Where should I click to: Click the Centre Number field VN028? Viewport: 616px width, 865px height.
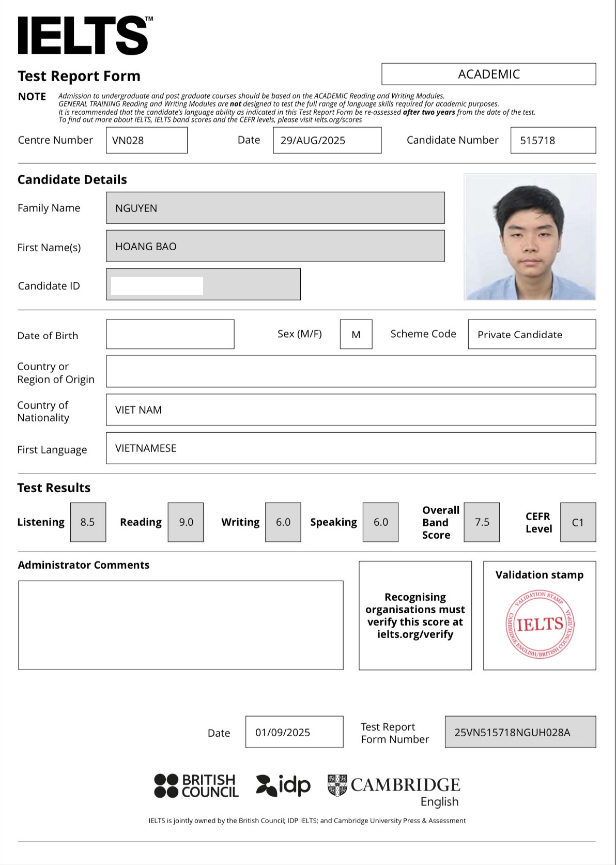(x=147, y=141)
